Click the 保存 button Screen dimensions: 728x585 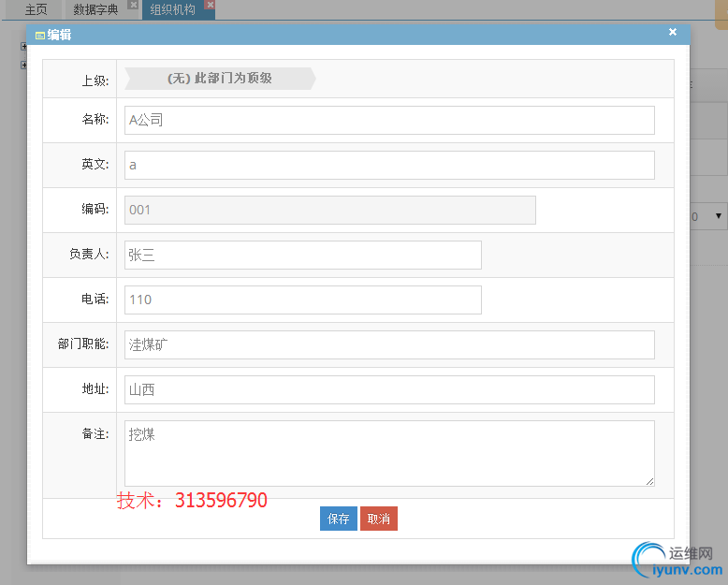click(x=339, y=519)
